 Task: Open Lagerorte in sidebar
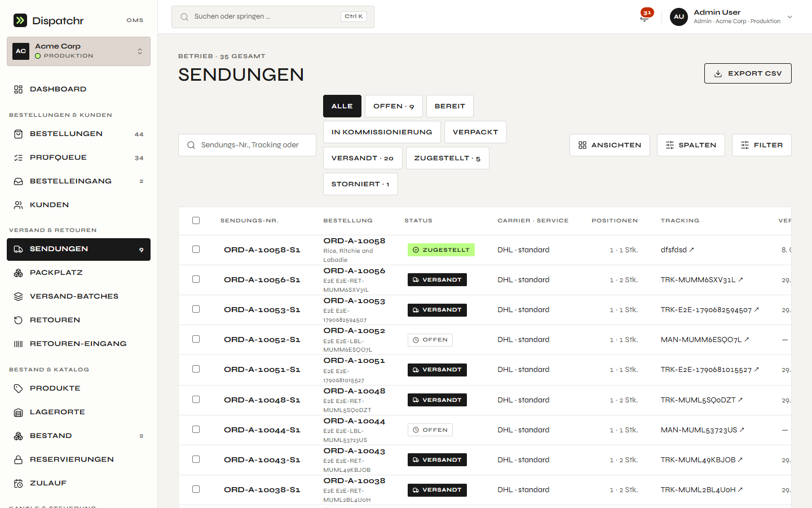pos(78,412)
